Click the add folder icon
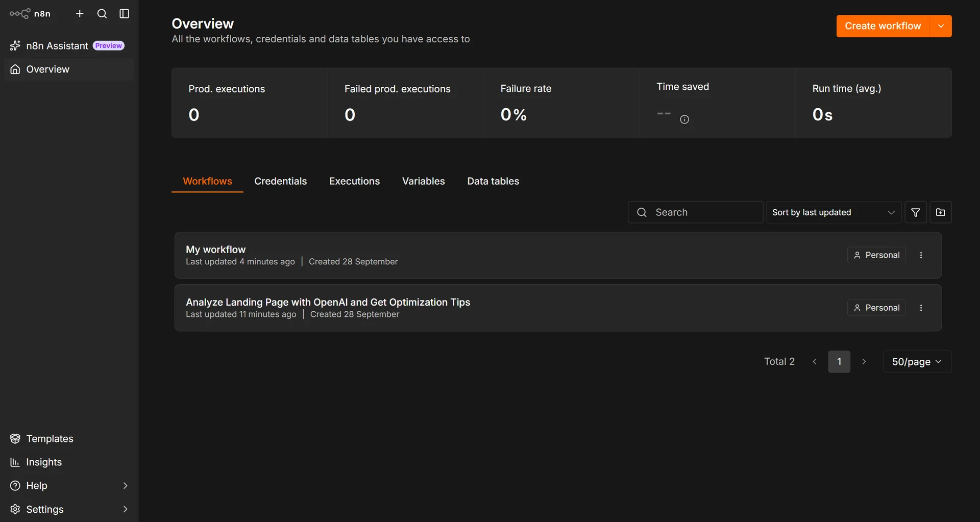This screenshot has width=980, height=522. [941, 212]
